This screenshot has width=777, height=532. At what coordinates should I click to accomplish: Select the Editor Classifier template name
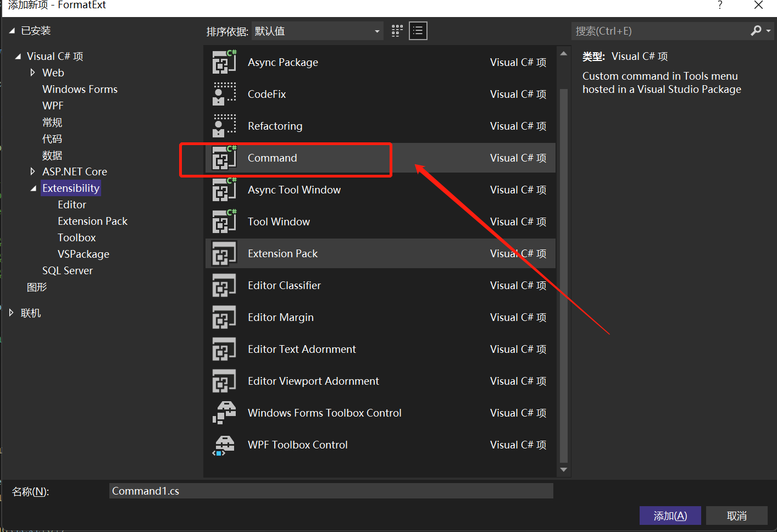click(x=284, y=285)
